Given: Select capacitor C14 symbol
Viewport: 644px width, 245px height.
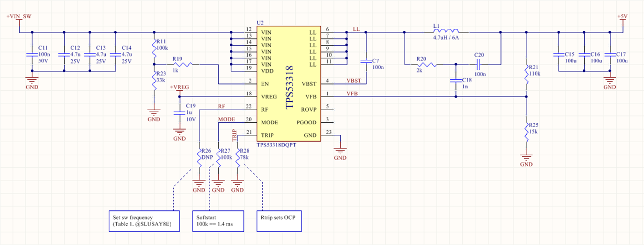Looking at the screenshot, I should [x=115, y=55].
